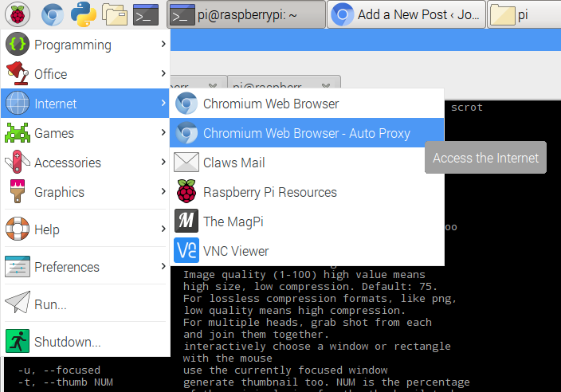Click the Run paper plane icon
Screen dimensions: 561x392
18,303
